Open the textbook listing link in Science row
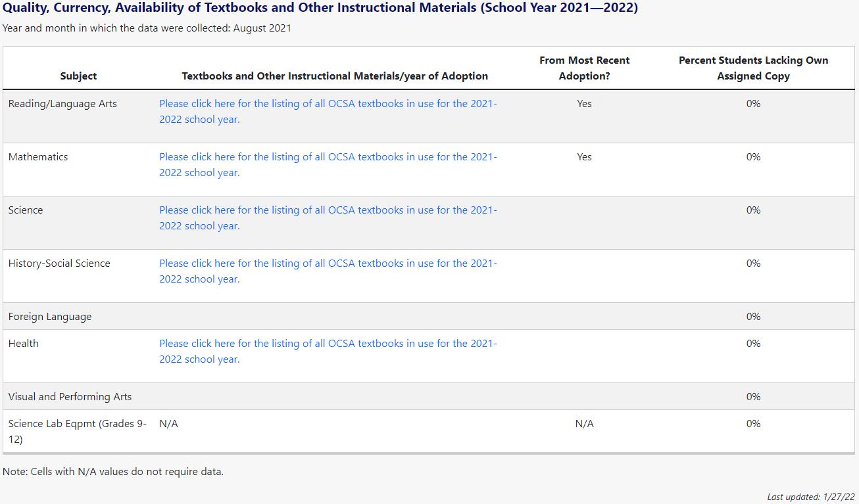The height and width of the screenshot is (504, 859). point(328,210)
